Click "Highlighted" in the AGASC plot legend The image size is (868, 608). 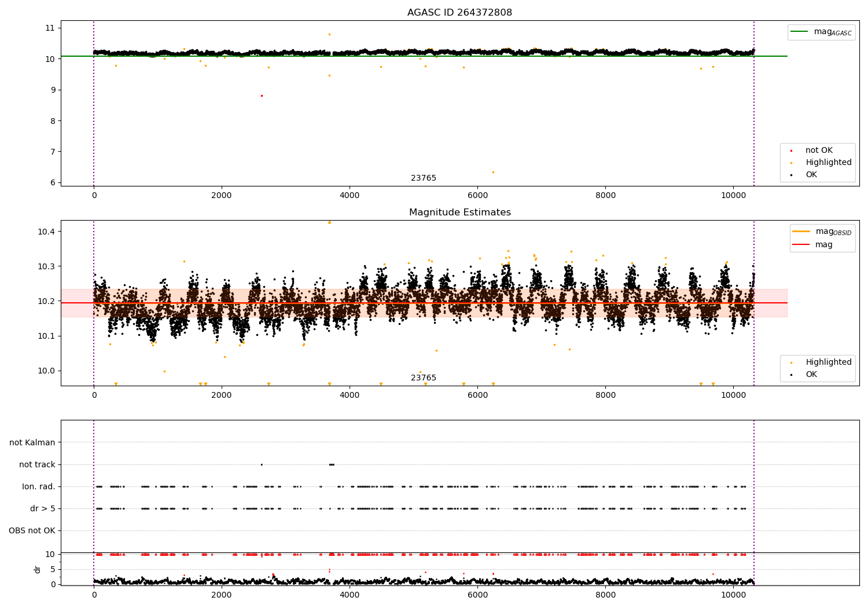click(829, 163)
